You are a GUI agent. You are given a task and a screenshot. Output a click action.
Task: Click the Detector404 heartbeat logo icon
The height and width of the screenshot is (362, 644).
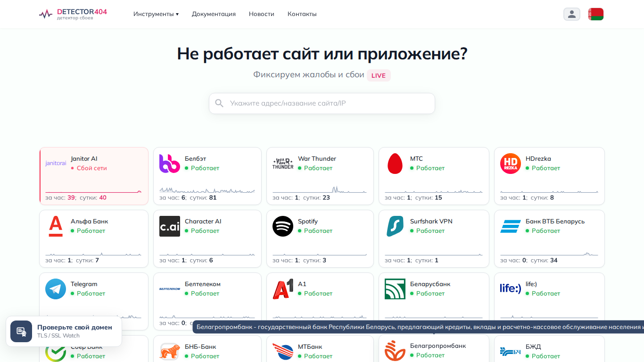coord(46,14)
